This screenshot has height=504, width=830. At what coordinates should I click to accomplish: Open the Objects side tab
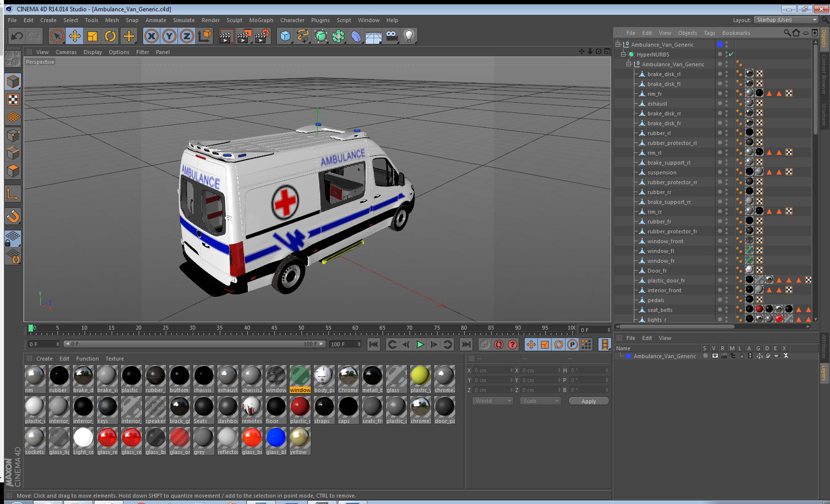[824, 39]
